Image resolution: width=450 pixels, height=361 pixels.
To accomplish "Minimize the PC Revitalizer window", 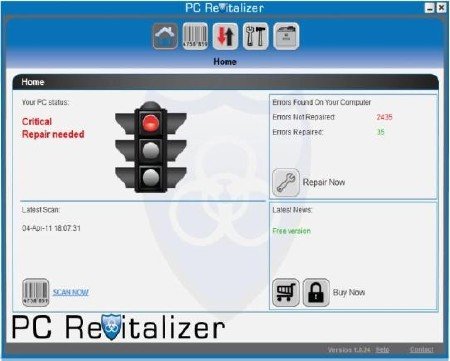I will click(x=430, y=8).
